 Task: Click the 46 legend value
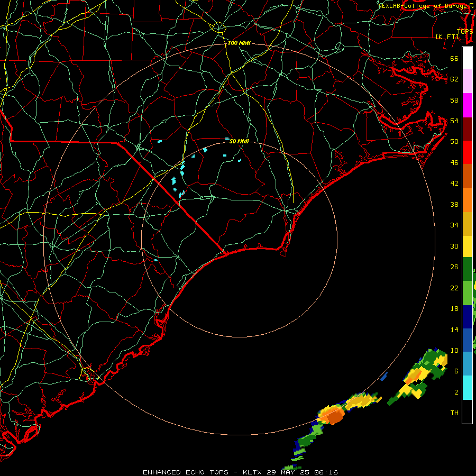click(x=454, y=162)
